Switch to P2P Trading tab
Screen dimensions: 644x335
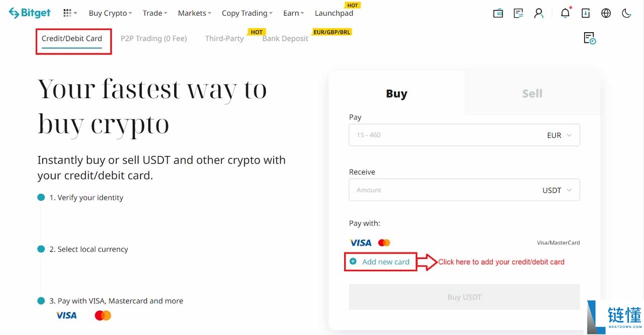click(153, 38)
